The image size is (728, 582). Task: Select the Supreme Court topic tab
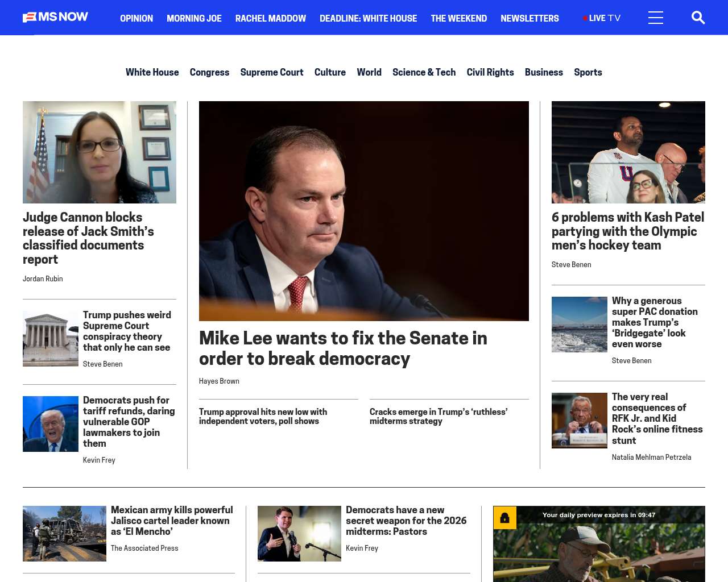[272, 72]
